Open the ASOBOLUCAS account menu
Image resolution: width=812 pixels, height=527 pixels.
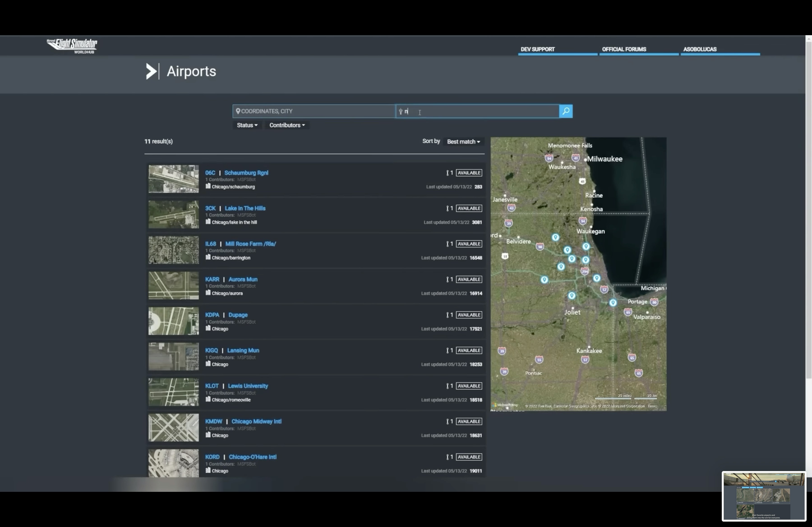[699, 49]
